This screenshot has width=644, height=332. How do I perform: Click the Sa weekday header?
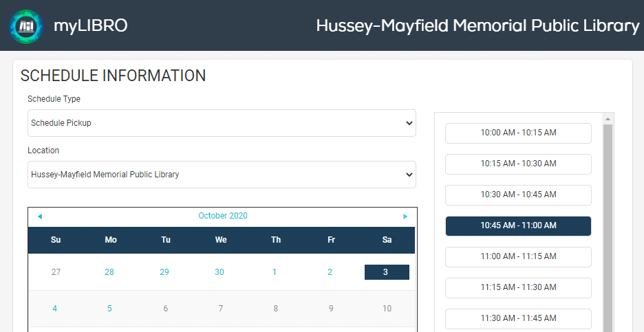pyautogui.click(x=387, y=240)
